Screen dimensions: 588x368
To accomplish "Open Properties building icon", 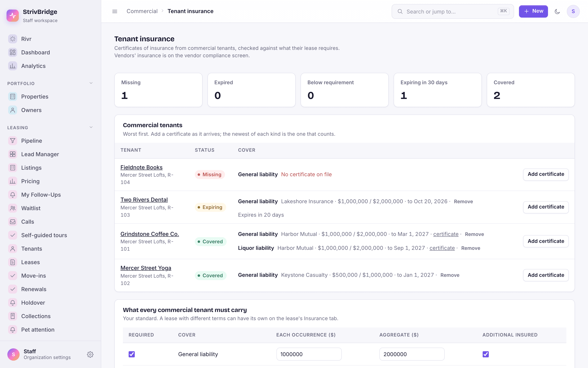I will [x=13, y=97].
